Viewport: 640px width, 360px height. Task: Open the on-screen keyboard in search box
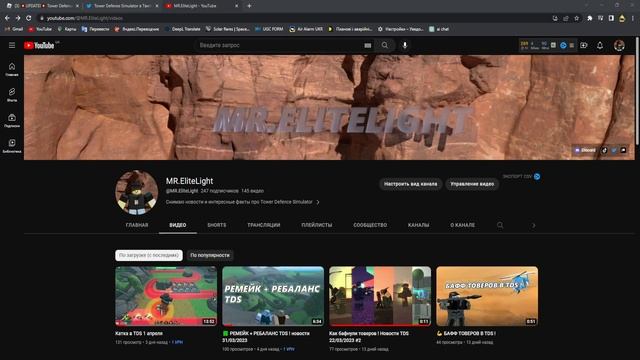coord(368,45)
